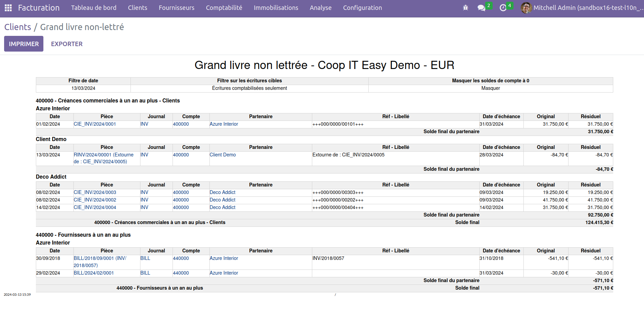Viewport: 644px width, 319px height.
Task: Open the apps grid menu icon
Action: point(8,8)
